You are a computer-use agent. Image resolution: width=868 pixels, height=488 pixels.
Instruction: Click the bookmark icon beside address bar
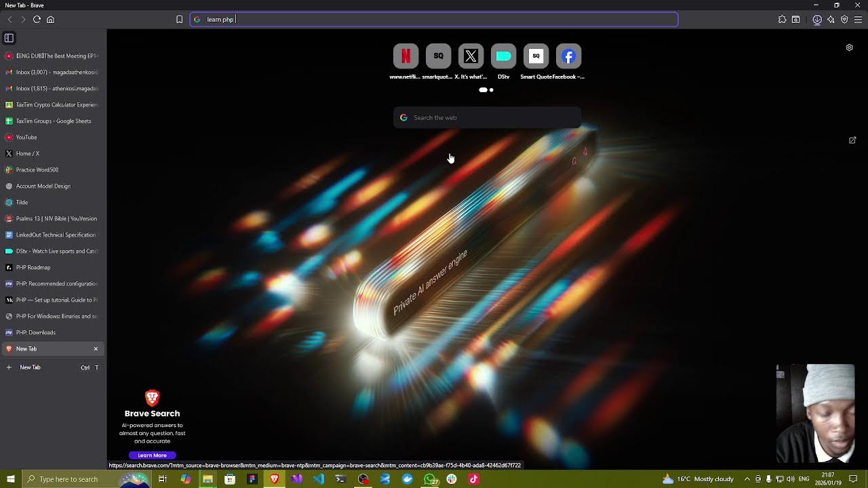tap(179, 20)
